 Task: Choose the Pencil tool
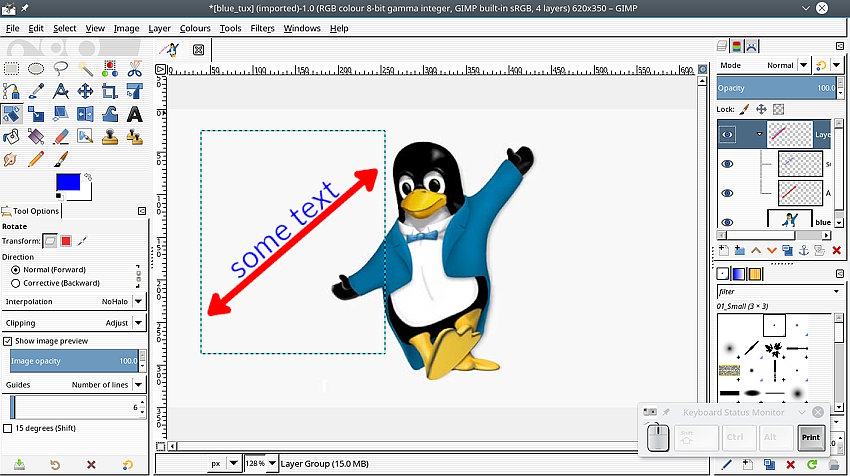pyautogui.click(x=36, y=159)
